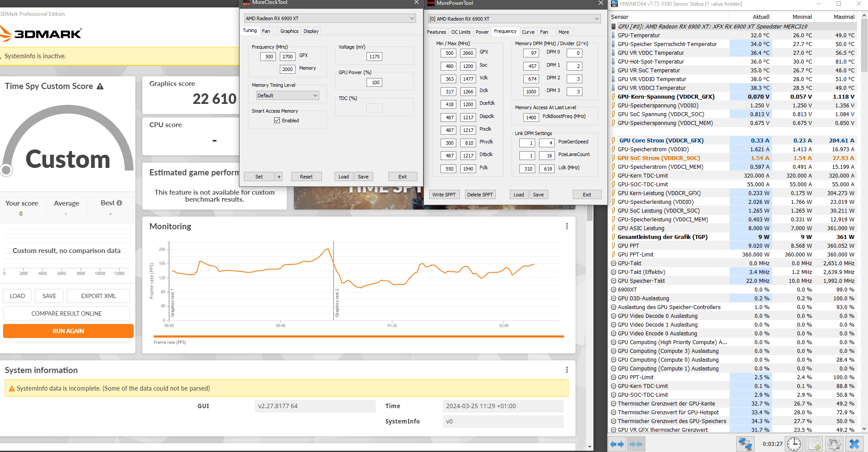Select Gesamtleistung der Grafik (TGP) row

pyautogui.click(x=733, y=237)
